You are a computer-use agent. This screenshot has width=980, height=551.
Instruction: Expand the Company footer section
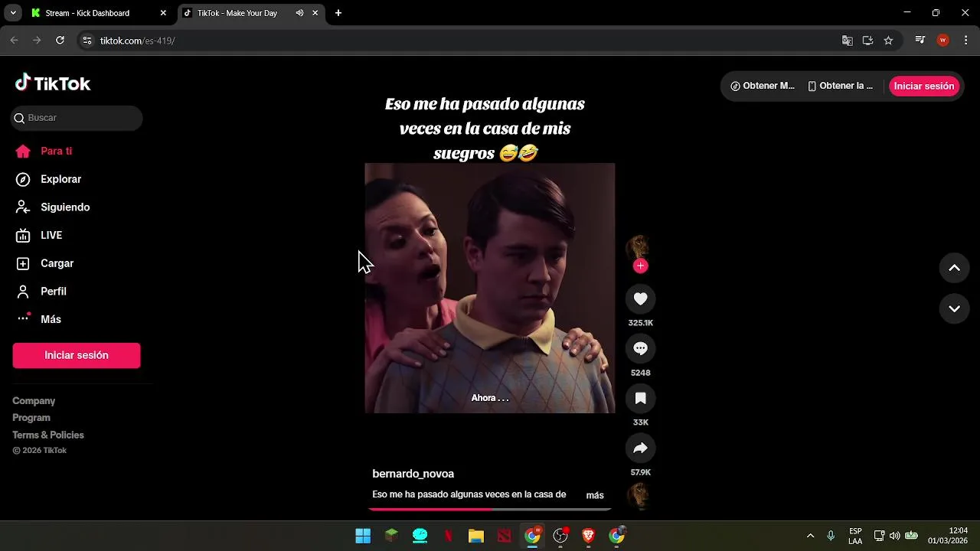tap(34, 401)
